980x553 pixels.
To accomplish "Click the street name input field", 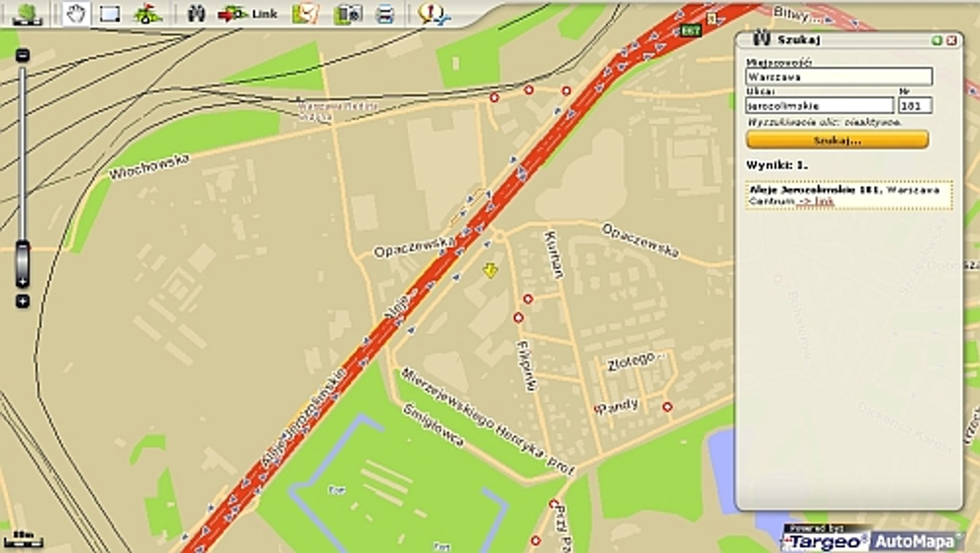I will click(x=819, y=106).
